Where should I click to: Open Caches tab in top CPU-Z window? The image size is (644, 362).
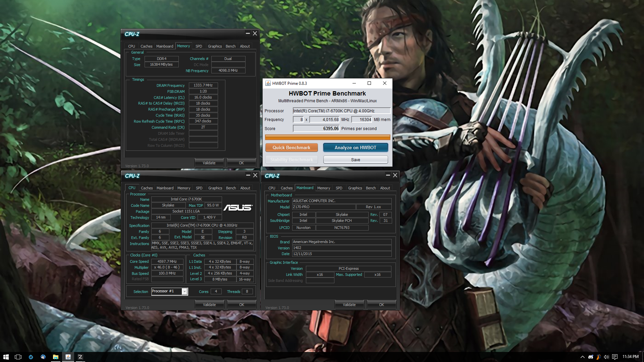click(x=146, y=46)
